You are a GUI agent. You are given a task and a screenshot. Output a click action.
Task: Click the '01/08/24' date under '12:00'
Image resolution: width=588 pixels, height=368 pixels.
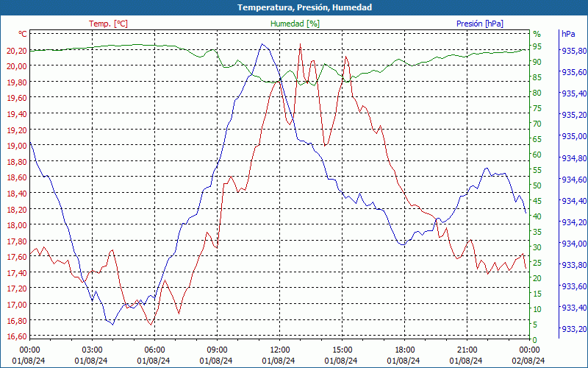[x=279, y=361]
